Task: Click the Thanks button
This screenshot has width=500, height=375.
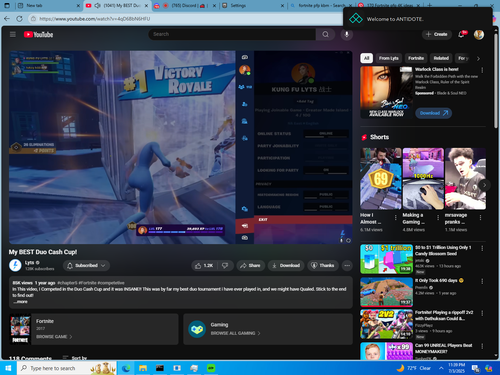Action: click(323, 265)
